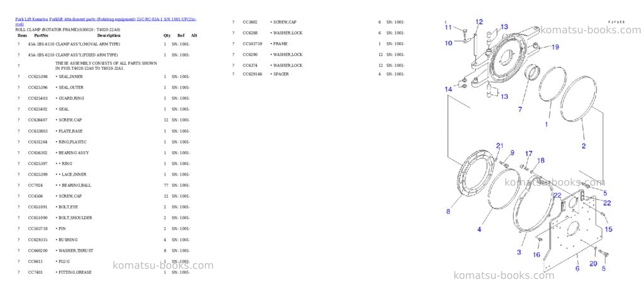Click the "Item" column header
The image size is (644, 304).
click(22, 36)
